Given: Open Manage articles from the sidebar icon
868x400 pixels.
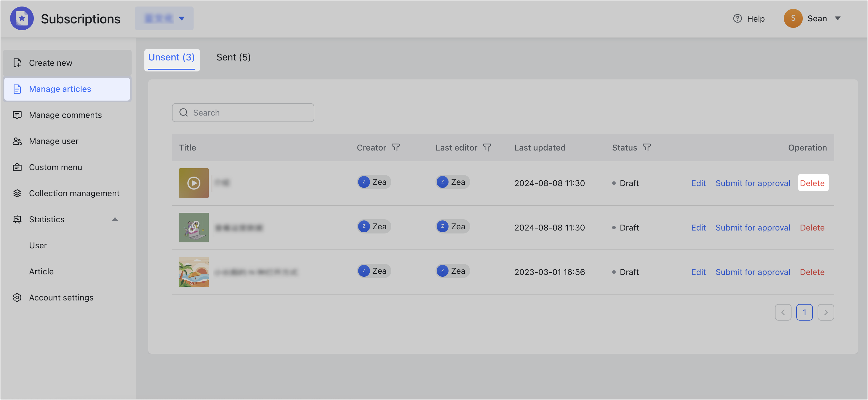Looking at the screenshot, I should coord(17,89).
